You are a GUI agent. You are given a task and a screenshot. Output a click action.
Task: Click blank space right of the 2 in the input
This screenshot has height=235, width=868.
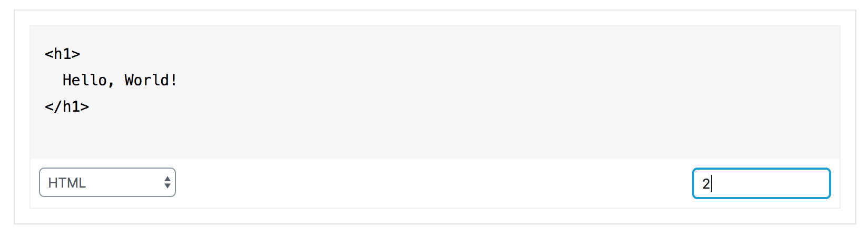pos(769,183)
